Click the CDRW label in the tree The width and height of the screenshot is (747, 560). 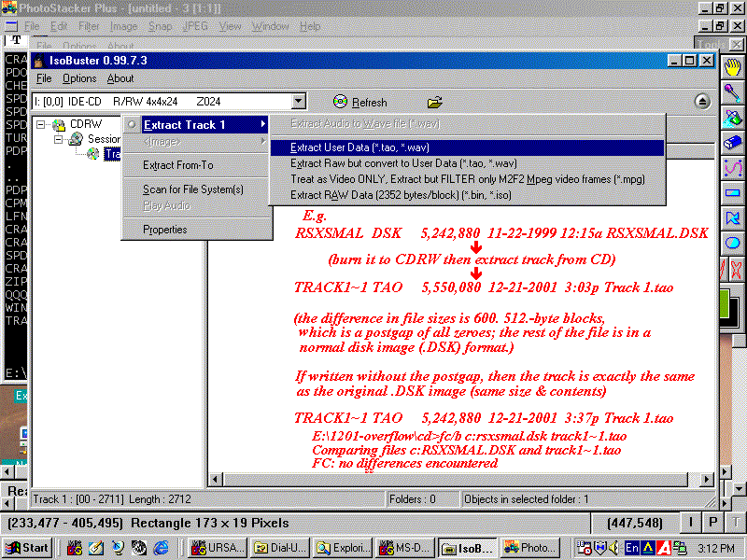(86, 124)
